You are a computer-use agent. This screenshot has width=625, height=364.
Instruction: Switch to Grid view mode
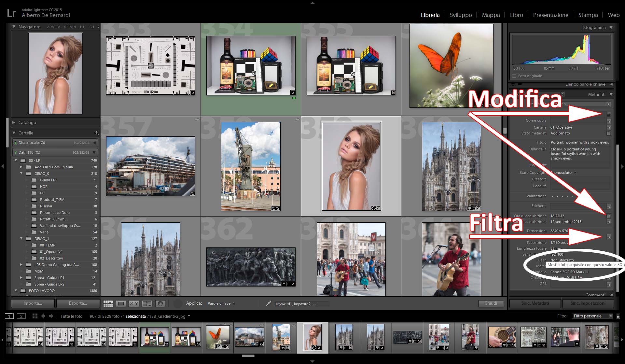(108, 303)
